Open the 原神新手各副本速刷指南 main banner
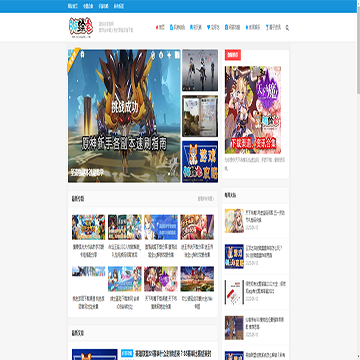 124,116
